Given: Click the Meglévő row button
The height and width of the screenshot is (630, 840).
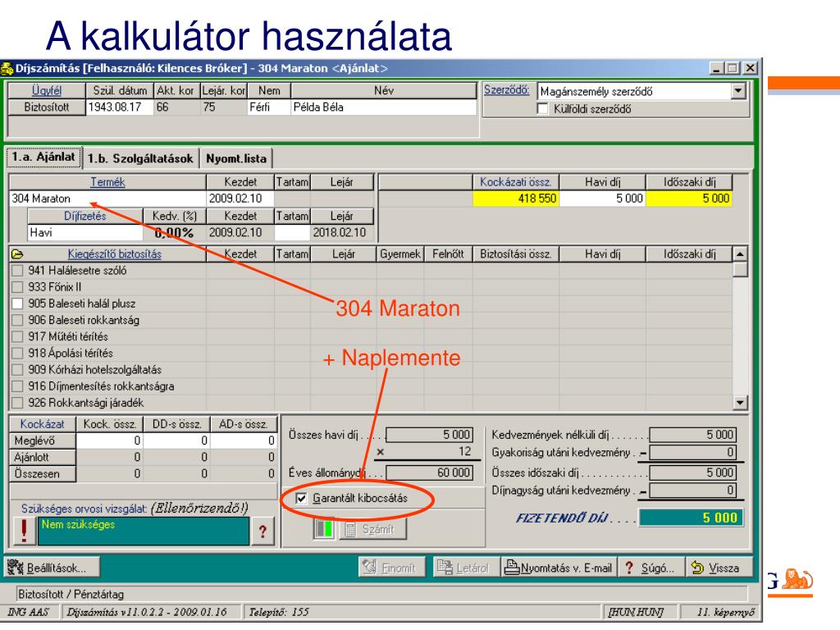Looking at the screenshot, I should pyautogui.click(x=43, y=441).
